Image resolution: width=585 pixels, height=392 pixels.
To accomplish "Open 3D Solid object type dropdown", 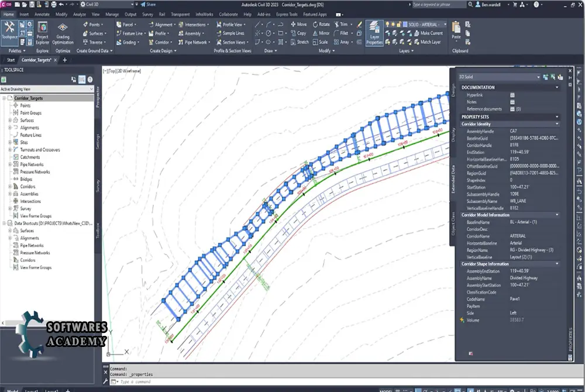I will 499,77.
